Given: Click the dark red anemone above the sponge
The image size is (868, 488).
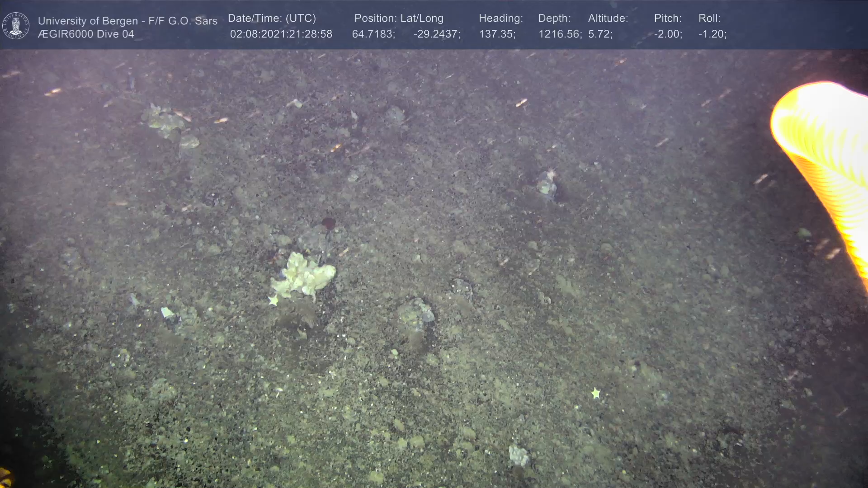Looking at the screenshot, I should point(329,223).
